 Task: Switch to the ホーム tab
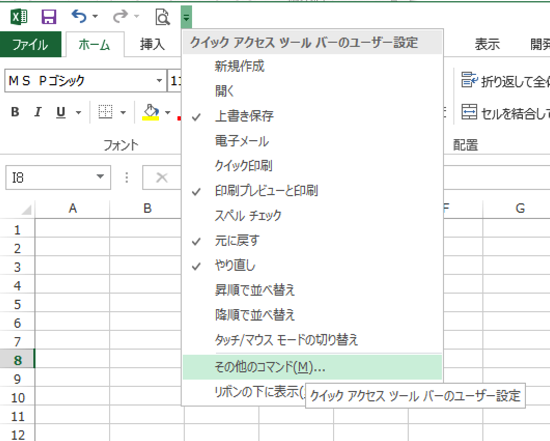click(94, 45)
